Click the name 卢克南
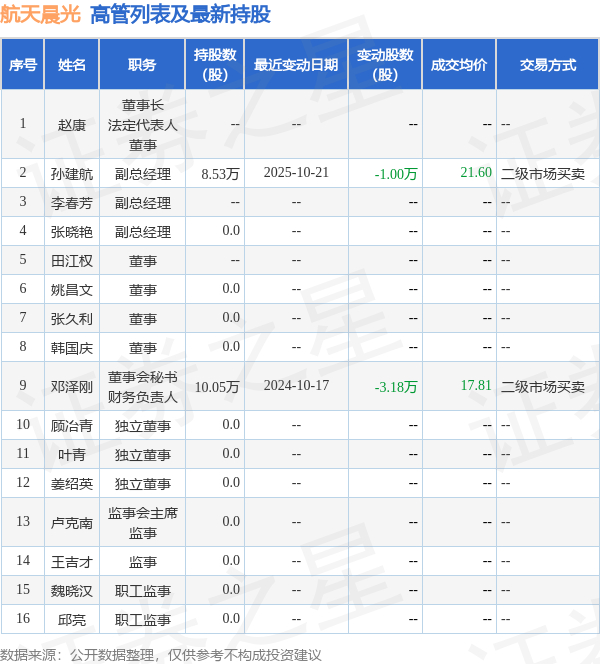Viewport: 600px width, 664px height. (x=72, y=523)
